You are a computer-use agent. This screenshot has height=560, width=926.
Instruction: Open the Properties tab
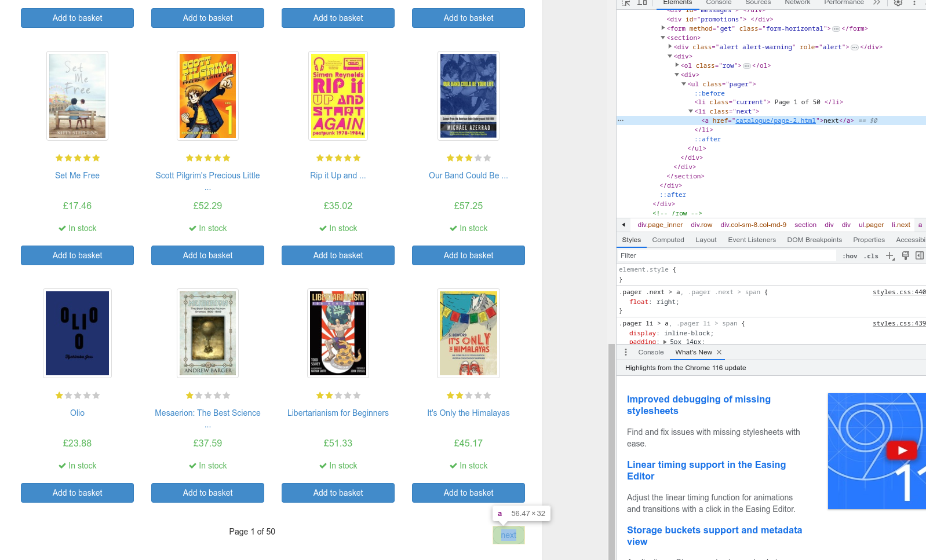pos(869,240)
